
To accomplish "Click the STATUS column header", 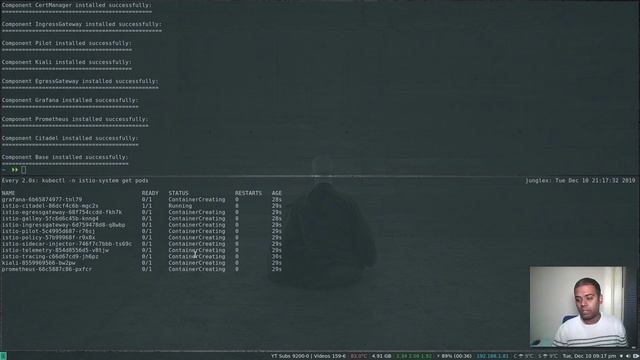I will pyautogui.click(x=178, y=193).
